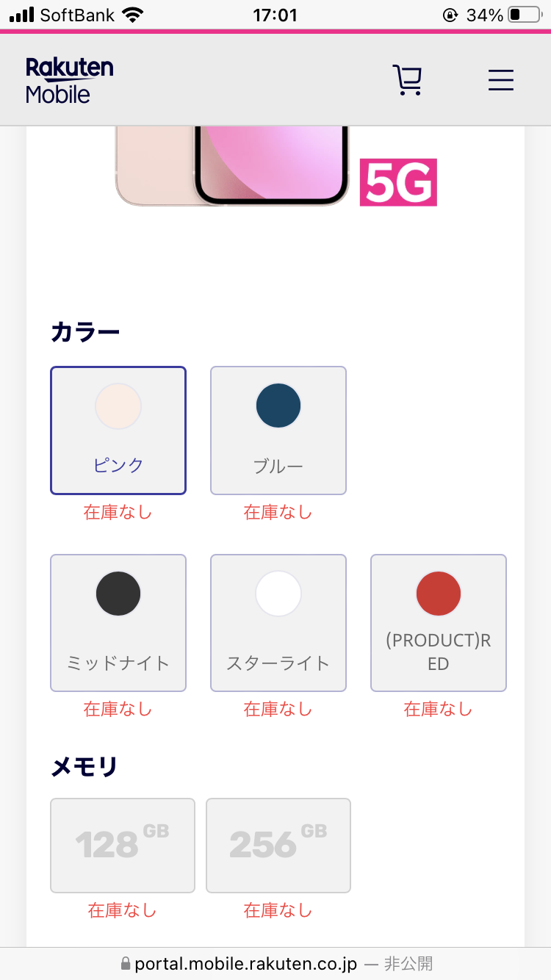
Task: Select 128 GB memory option
Action: tap(123, 845)
